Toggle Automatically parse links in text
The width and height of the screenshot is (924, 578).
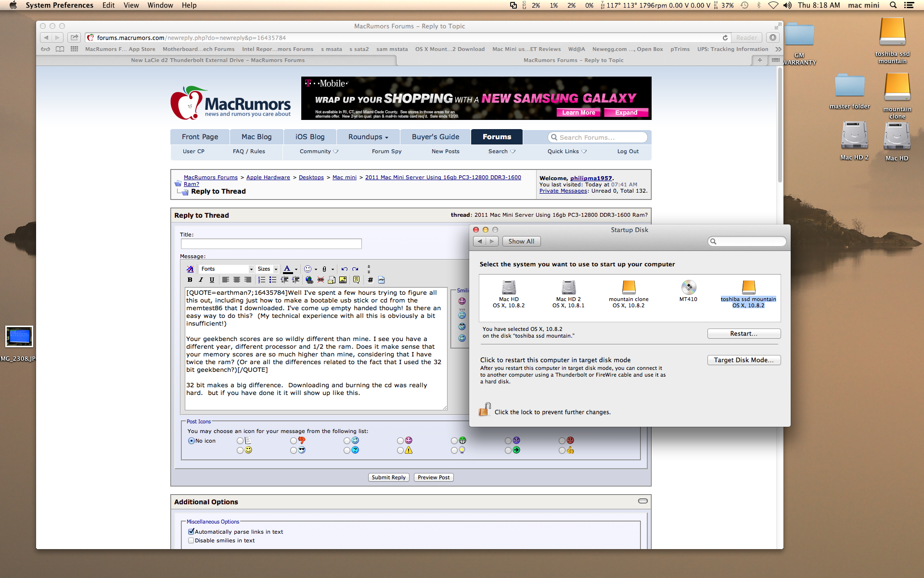(191, 532)
